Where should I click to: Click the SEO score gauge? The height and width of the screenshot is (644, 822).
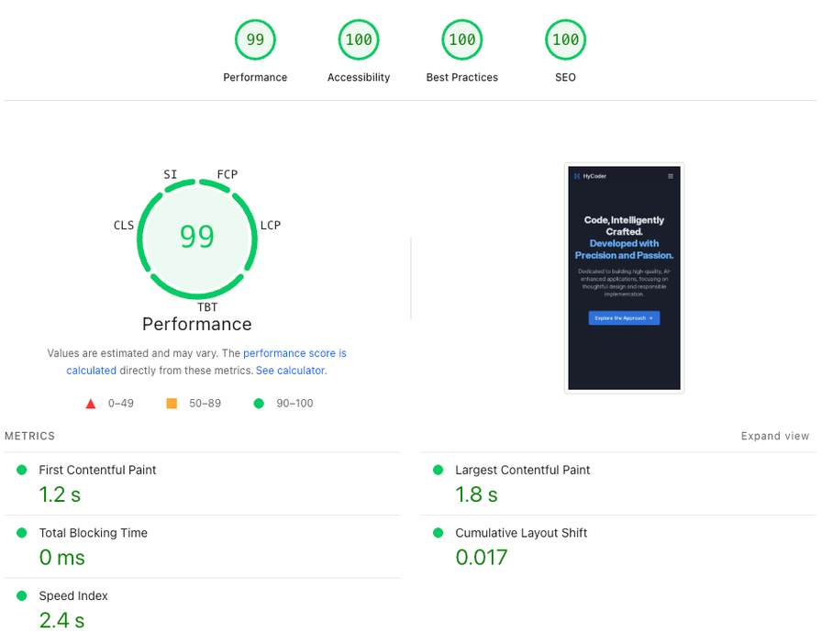[565, 39]
